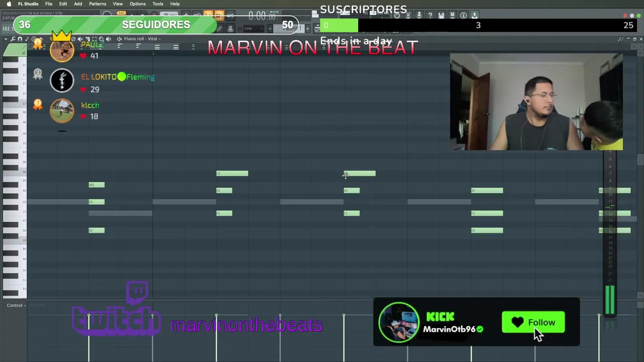Click the 0.00 time display
644x362 pixels.
(262, 15)
